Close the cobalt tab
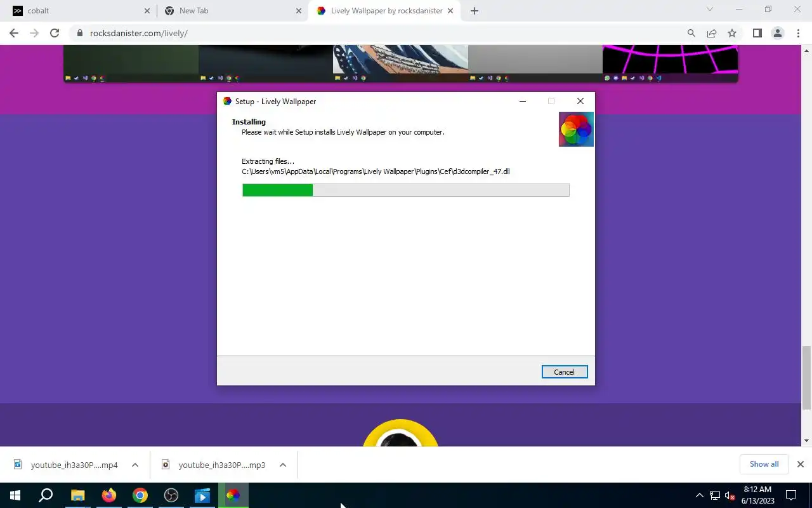The height and width of the screenshot is (508, 812). (x=147, y=11)
